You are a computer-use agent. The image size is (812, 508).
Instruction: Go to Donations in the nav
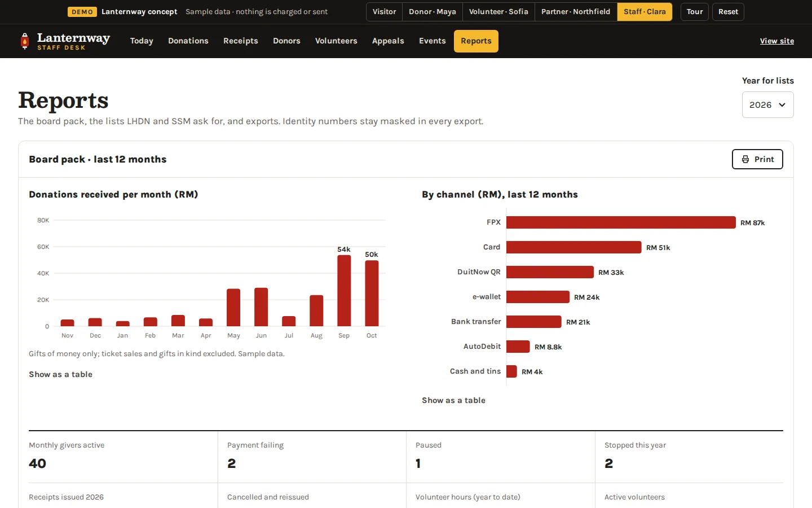coord(188,41)
